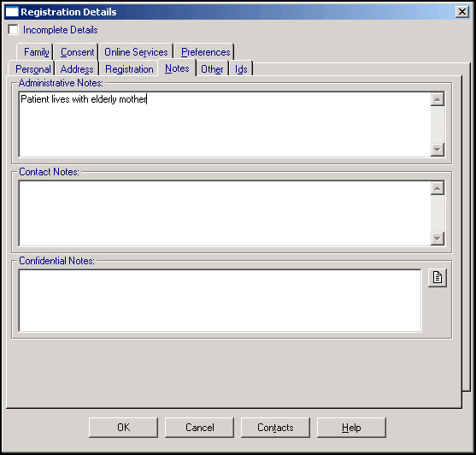476x455 pixels.
Task: Confirm changes with the OK button
Action: point(123,428)
